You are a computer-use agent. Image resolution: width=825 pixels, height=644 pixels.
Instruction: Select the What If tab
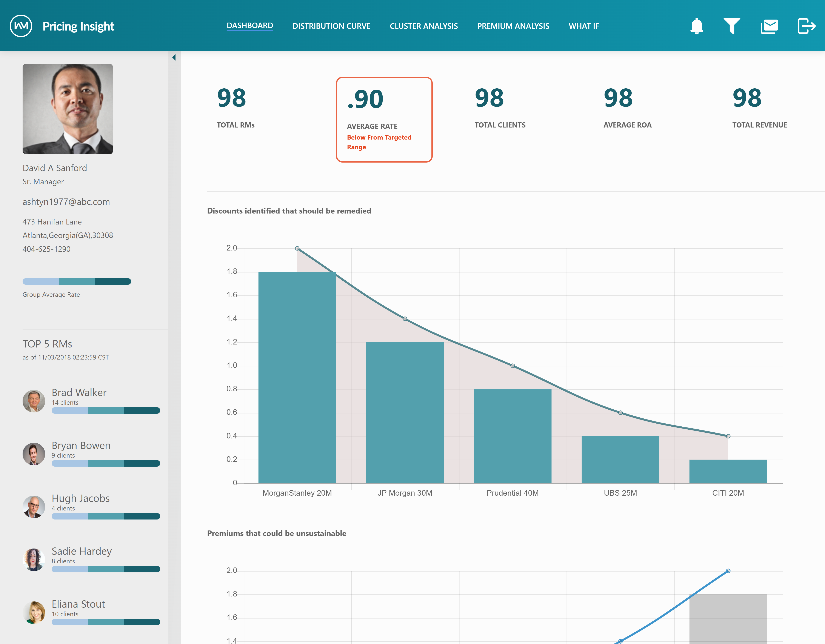click(584, 26)
